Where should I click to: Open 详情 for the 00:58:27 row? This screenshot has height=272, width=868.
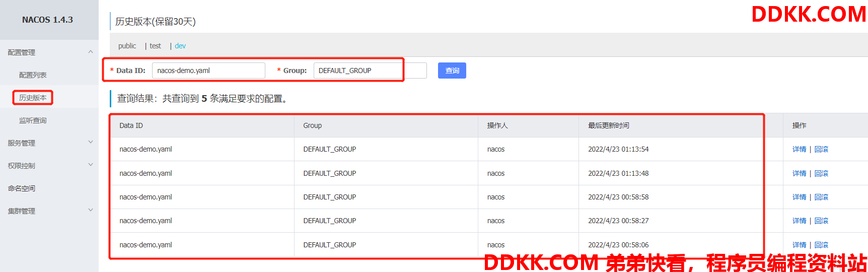pos(799,221)
